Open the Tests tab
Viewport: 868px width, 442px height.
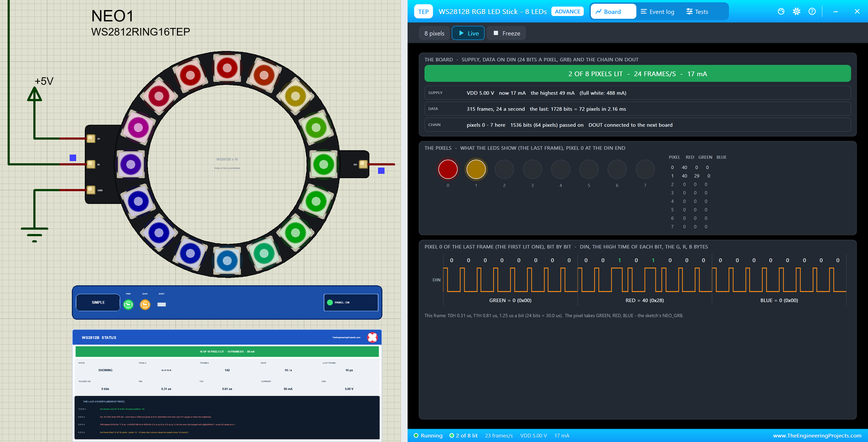697,12
